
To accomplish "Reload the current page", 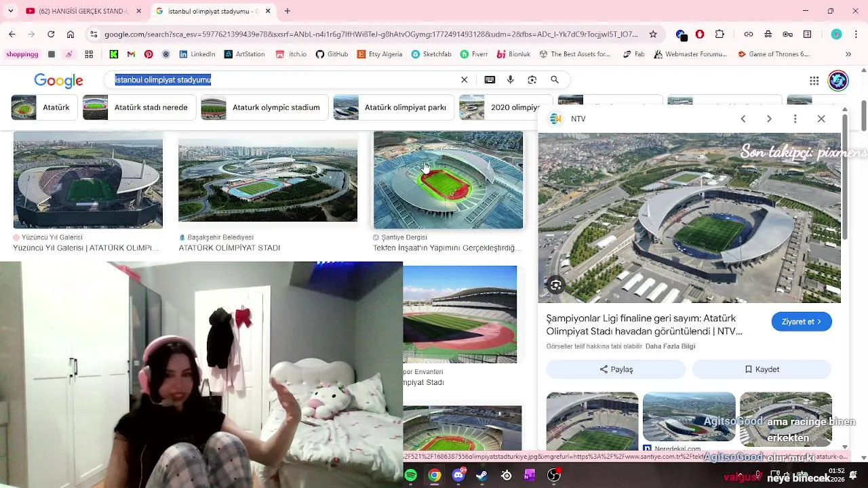I will (x=51, y=34).
